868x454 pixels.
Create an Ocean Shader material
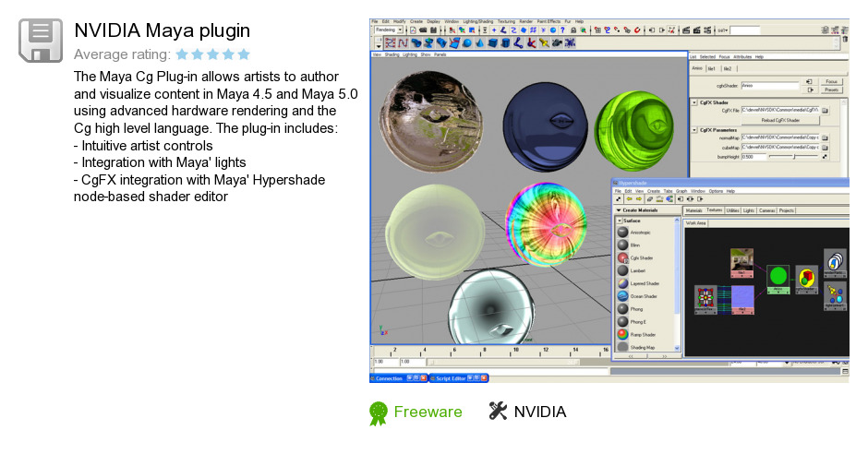pos(638,296)
